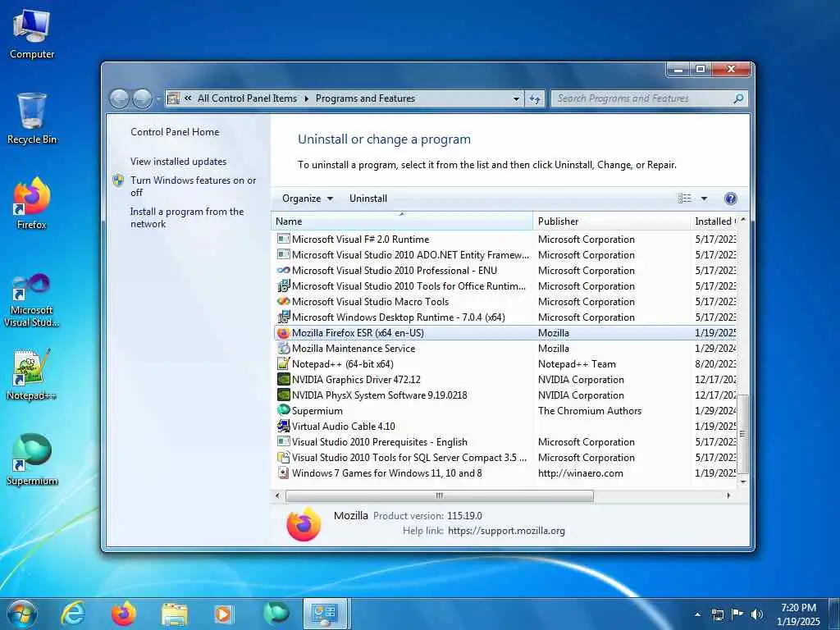Select Windows 7 Games for Windows 11, 10 and 8
The width and height of the screenshot is (840, 630).
[505, 473]
